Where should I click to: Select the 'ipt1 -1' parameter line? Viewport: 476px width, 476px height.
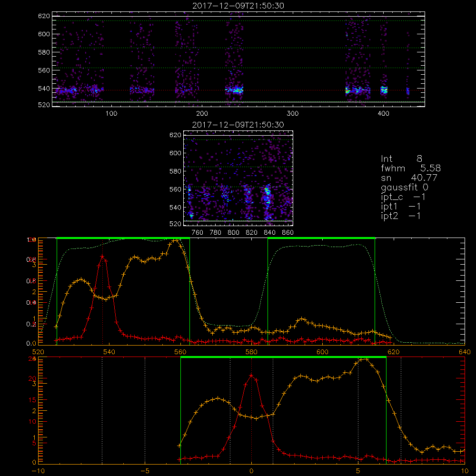pos(401,207)
